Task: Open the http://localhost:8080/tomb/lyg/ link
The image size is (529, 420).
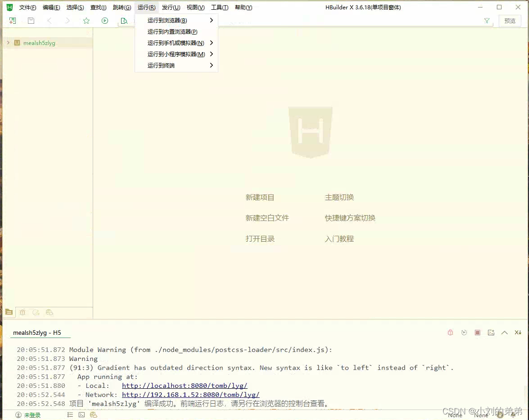Action: [x=184, y=386]
